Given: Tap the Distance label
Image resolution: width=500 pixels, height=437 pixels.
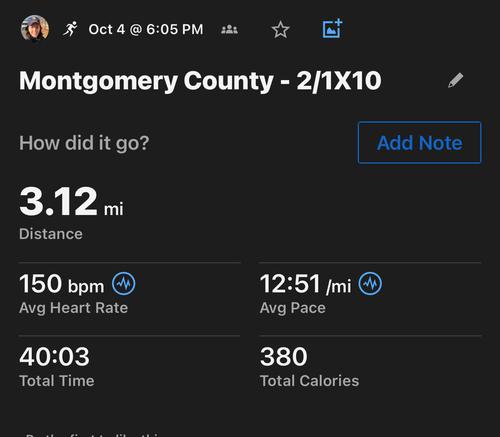Looking at the screenshot, I should coord(51,234).
